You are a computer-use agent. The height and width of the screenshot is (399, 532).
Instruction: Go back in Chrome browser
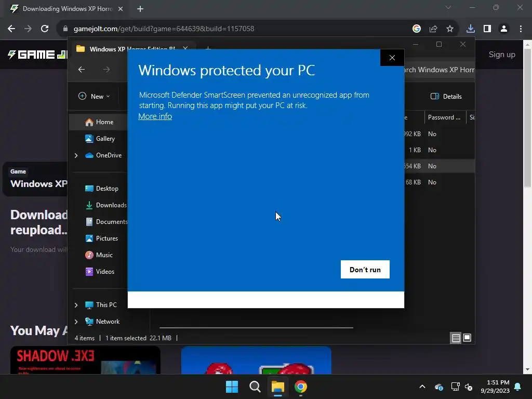click(x=11, y=29)
